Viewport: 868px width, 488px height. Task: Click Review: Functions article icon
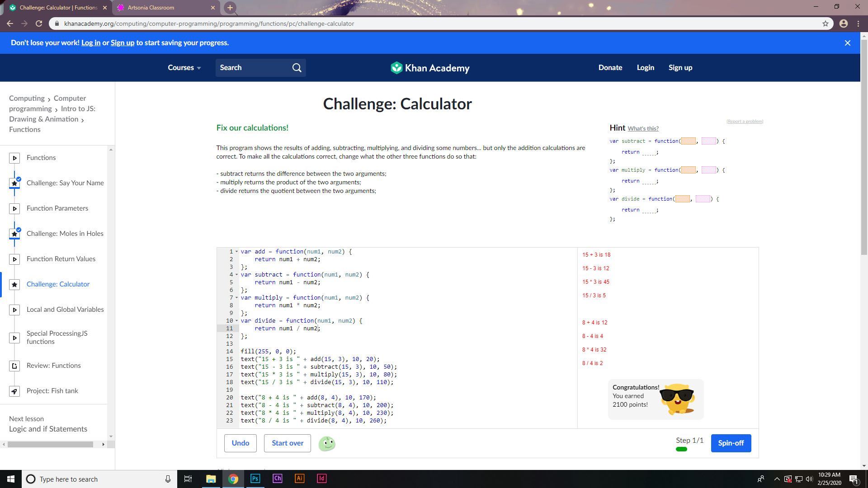click(x=14, y=366)
